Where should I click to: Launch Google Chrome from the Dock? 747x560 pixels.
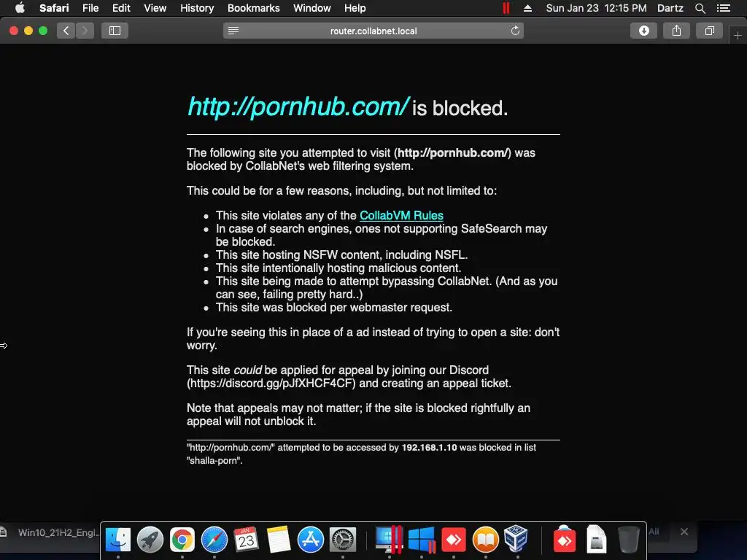(x=182, y=540)
